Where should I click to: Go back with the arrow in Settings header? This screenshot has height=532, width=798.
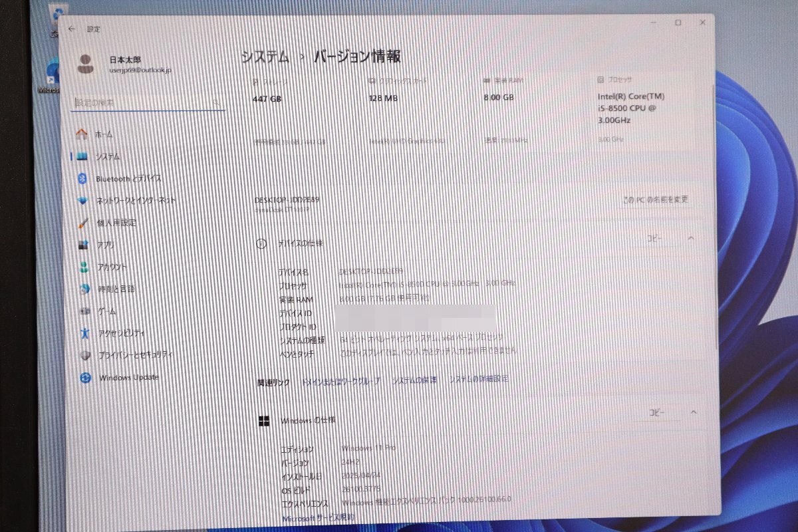[72, 29]
